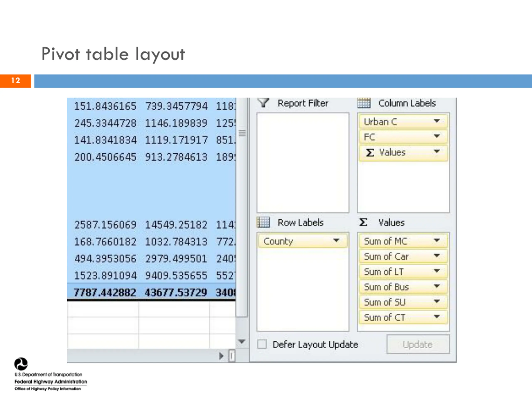Open the Values column field dropdown

[437, 151]
